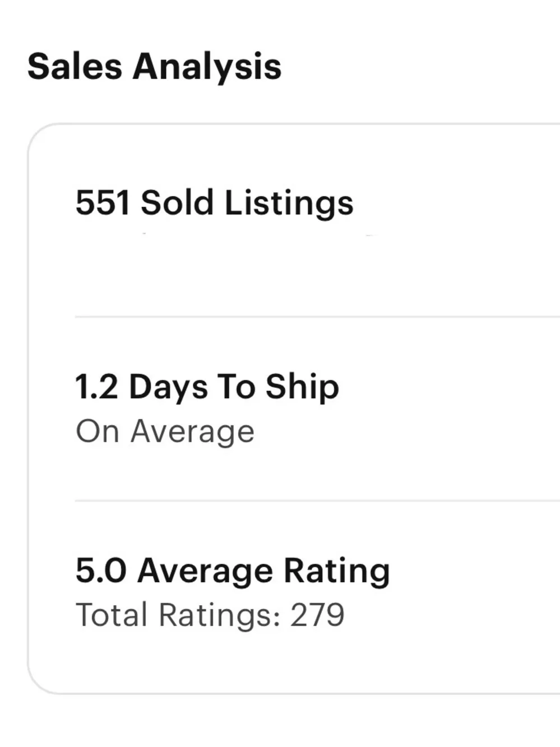
Task: Click the divider above Average Rating section
Action: 317,500
